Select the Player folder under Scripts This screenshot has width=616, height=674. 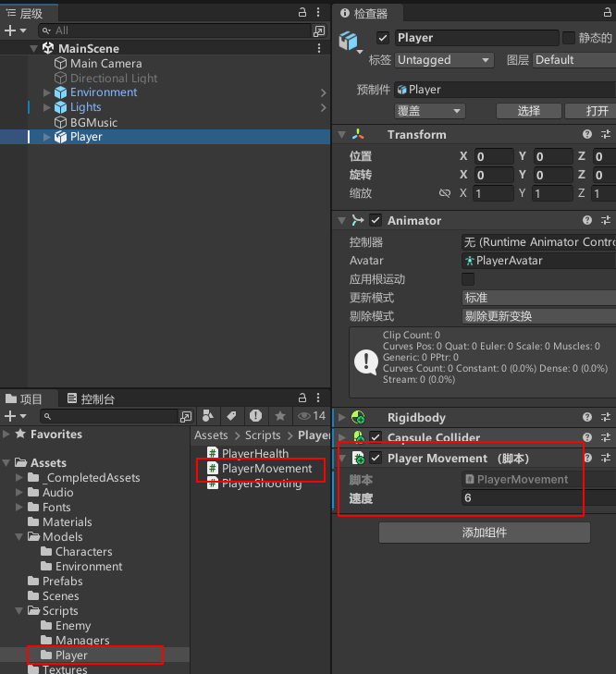click(65, 656)
